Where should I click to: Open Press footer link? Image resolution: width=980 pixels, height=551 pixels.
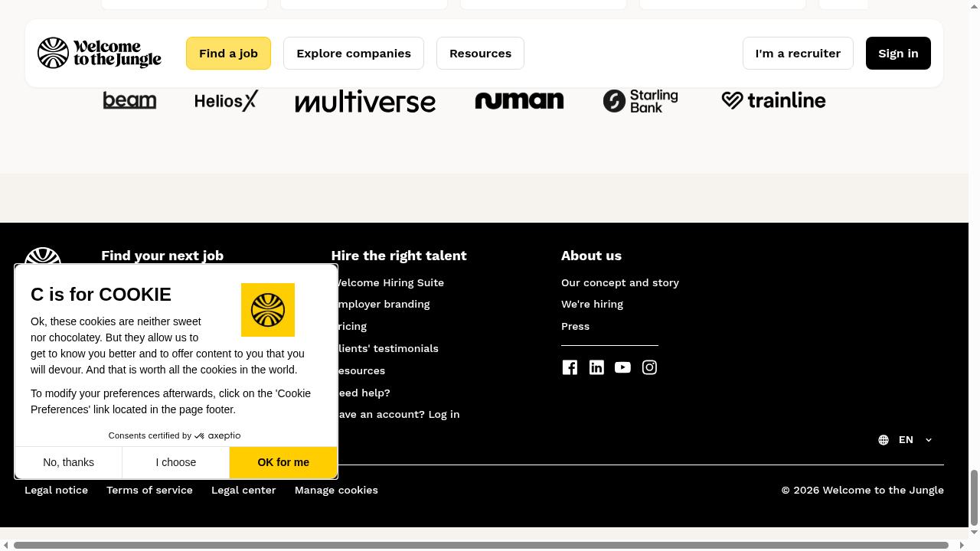(x=575, y=326)
